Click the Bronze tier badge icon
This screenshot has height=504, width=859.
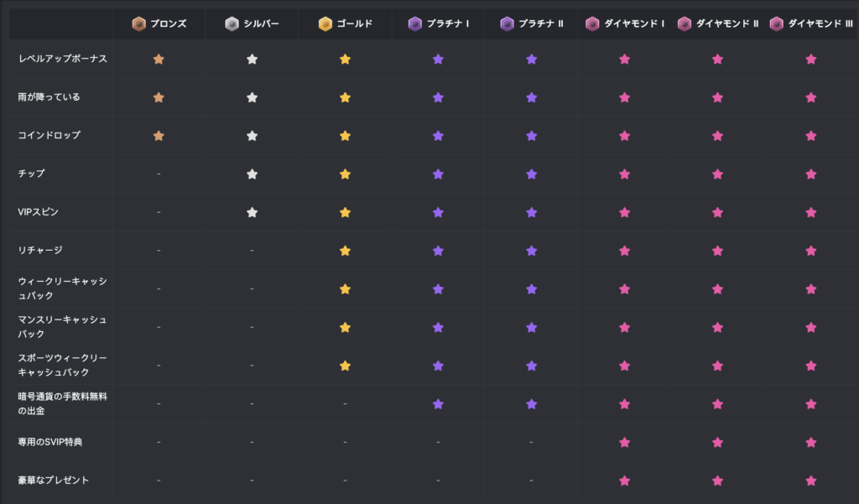coord(138,23)
